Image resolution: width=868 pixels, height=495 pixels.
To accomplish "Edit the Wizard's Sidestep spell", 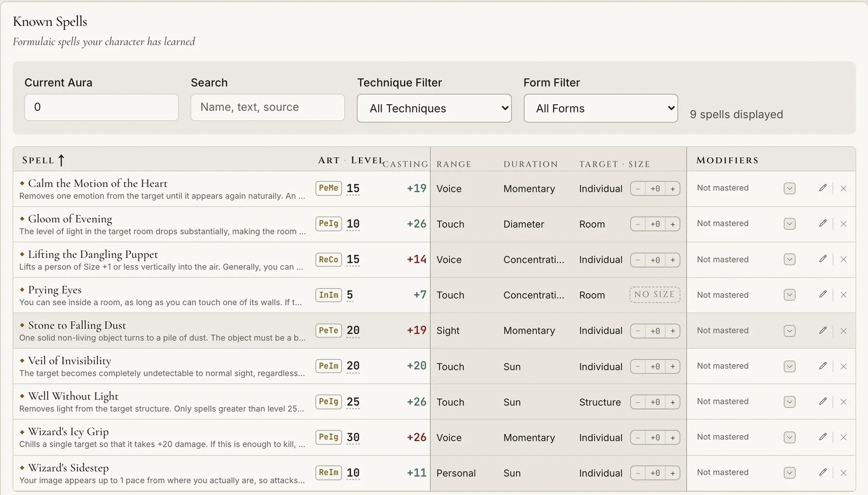I will coord(823,472).
